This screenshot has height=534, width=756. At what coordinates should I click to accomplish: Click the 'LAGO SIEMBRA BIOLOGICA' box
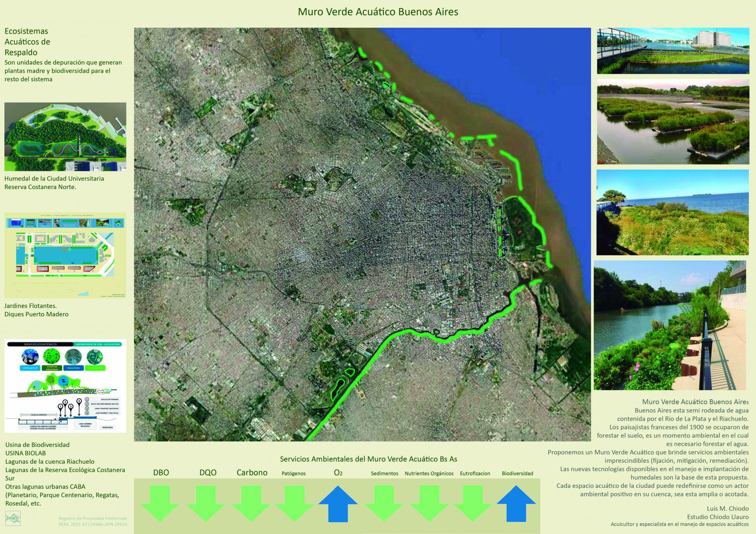coord(85,425)
